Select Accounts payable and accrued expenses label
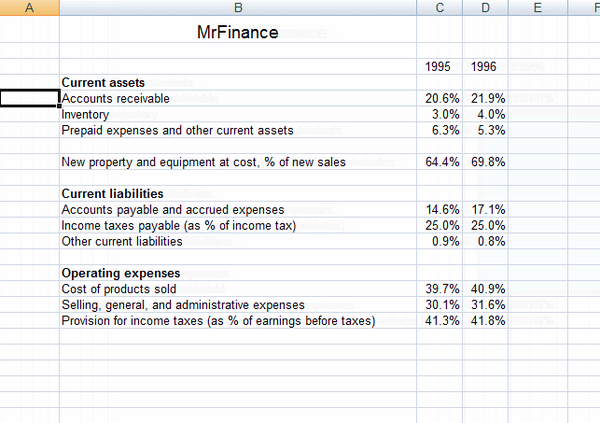 [173, 210]
